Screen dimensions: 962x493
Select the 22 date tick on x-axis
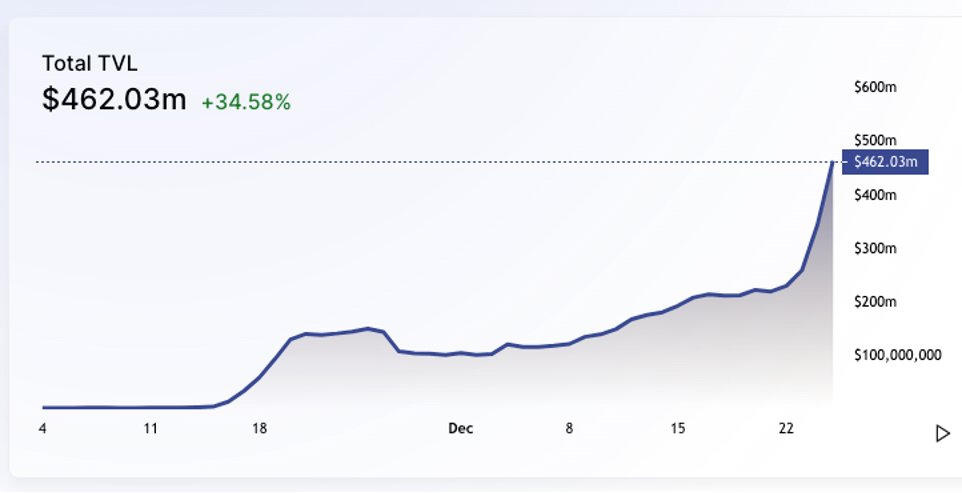pos(786,428)
